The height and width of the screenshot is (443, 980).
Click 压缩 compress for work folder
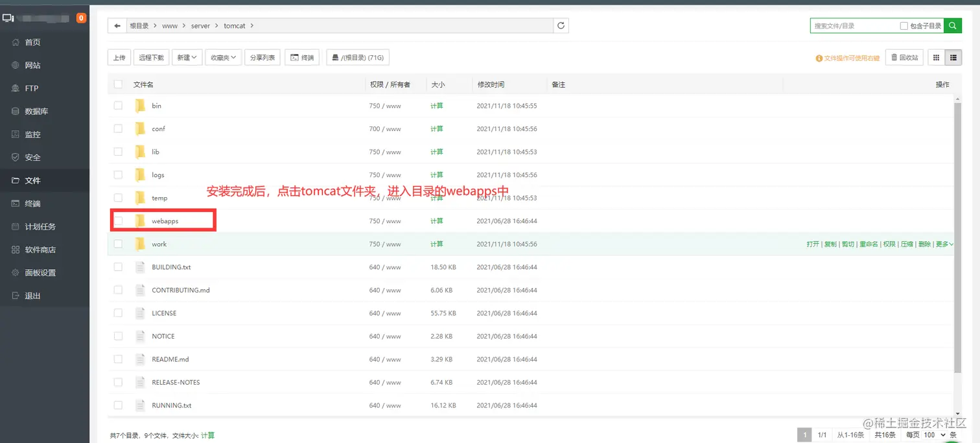[x=907, y=245]
